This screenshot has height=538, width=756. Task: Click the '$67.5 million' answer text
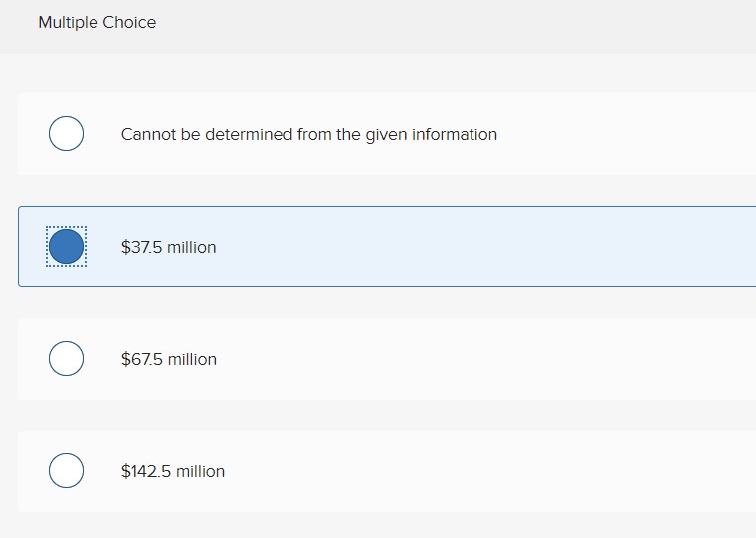tap(168, 359)
